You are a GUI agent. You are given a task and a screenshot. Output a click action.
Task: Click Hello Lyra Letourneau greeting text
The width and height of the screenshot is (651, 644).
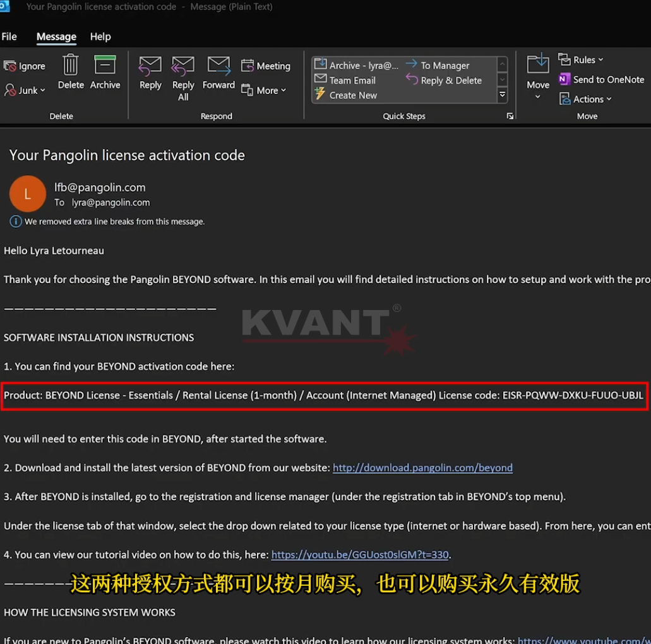[x=54, y=251]
